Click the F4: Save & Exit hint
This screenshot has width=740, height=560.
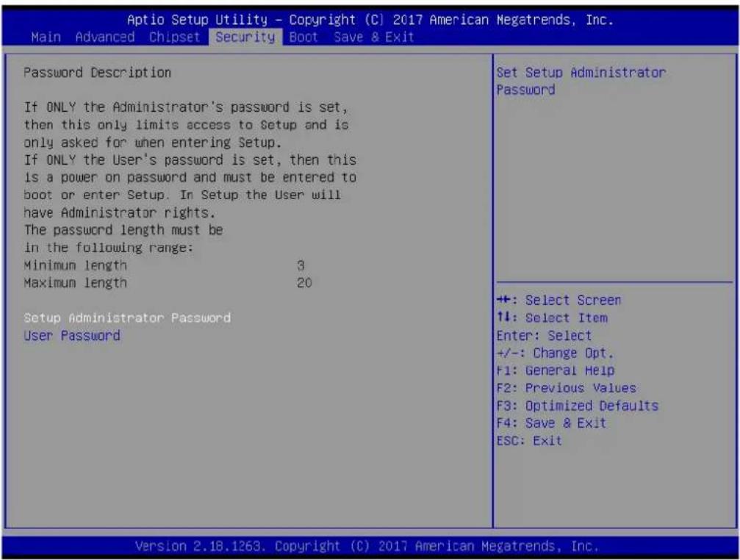pyautogui.click(x=551, y=423)
